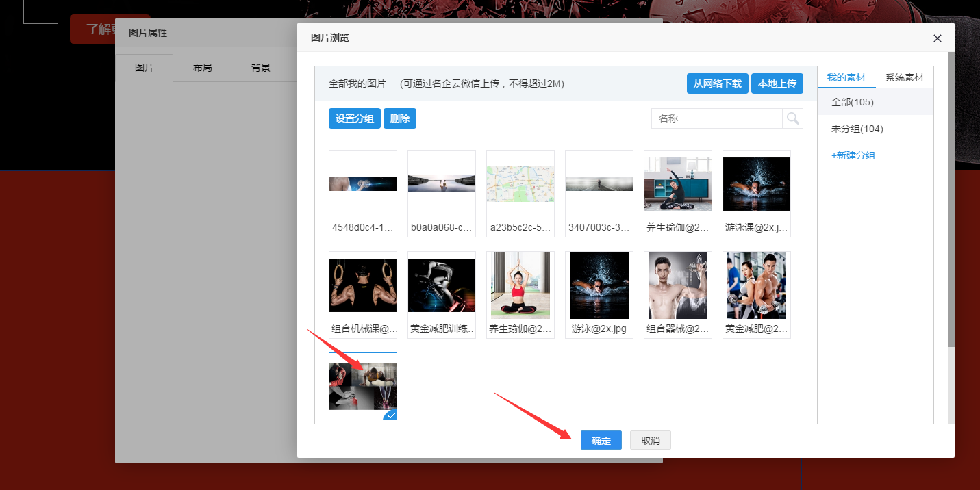This screenshot has width=980, height=490.
Task: Click the search magnifier icon
Action: 792,118
